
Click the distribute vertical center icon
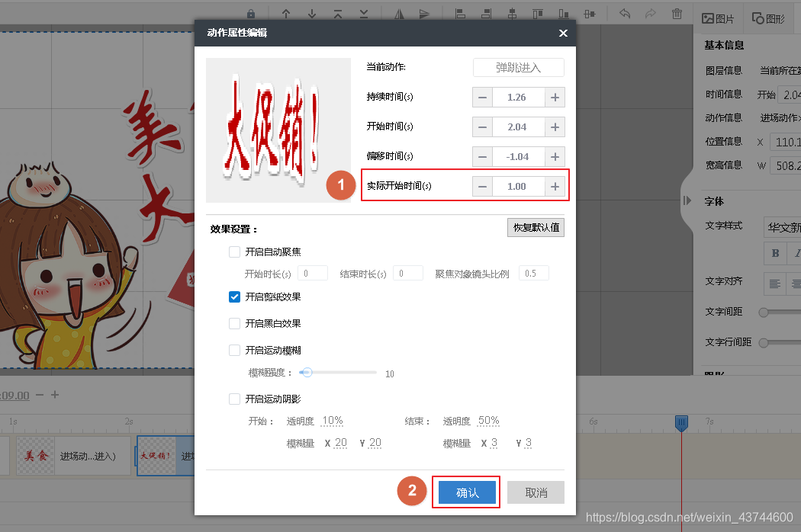coord(590,14)
